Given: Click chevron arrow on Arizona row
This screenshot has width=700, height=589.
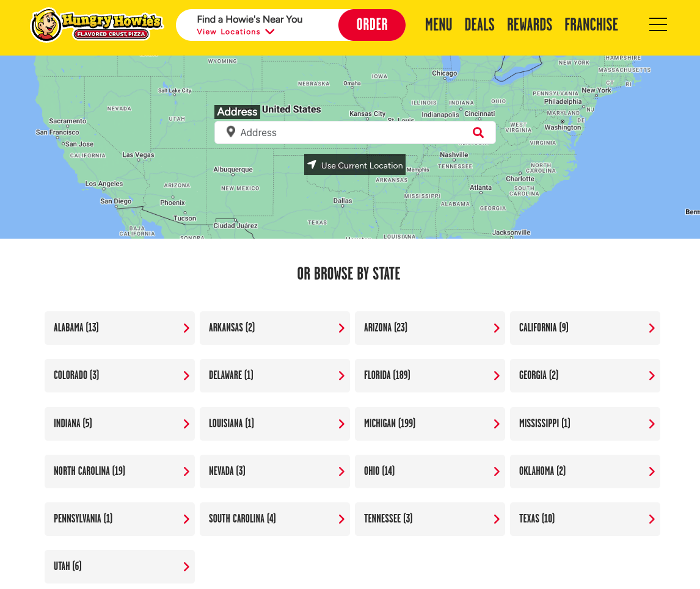Looking at the screenshot, I should (497, 328).
